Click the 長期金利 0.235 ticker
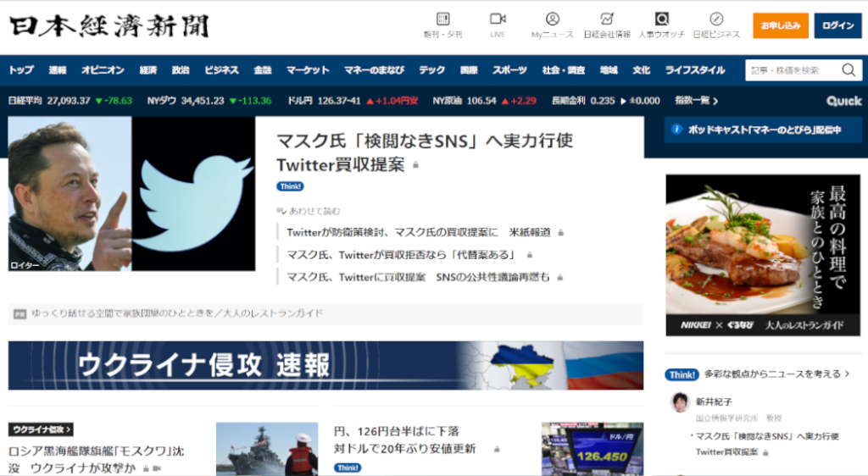Viewport: 868px width, 476px height. tap(605, 101)
